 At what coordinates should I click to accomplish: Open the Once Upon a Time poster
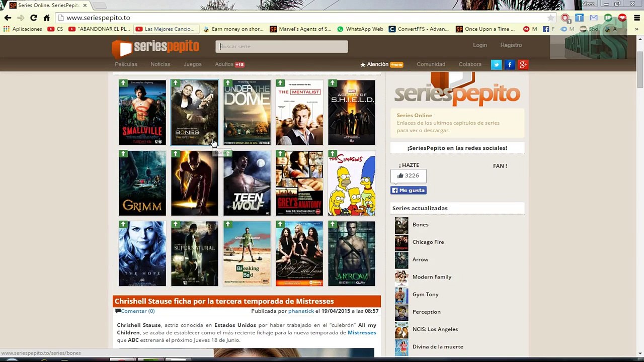pos(142,253)
